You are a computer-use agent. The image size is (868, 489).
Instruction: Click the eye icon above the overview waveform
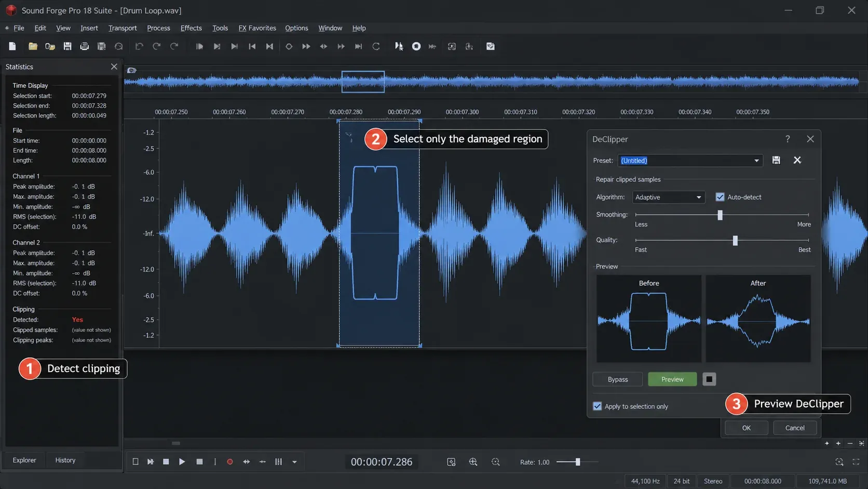132,70
